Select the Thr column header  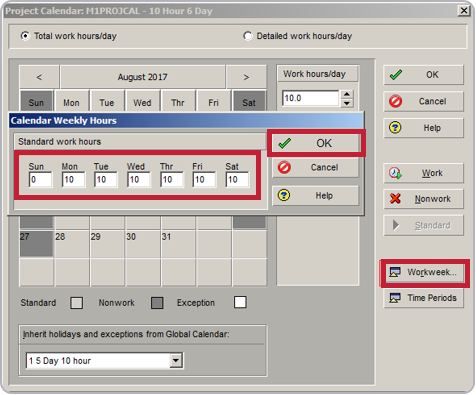[178, 101]
